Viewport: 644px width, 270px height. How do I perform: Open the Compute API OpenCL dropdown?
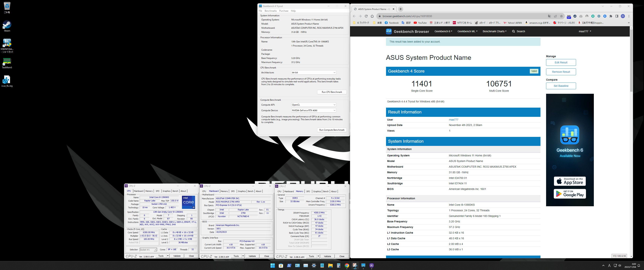[x=314, y=105]
